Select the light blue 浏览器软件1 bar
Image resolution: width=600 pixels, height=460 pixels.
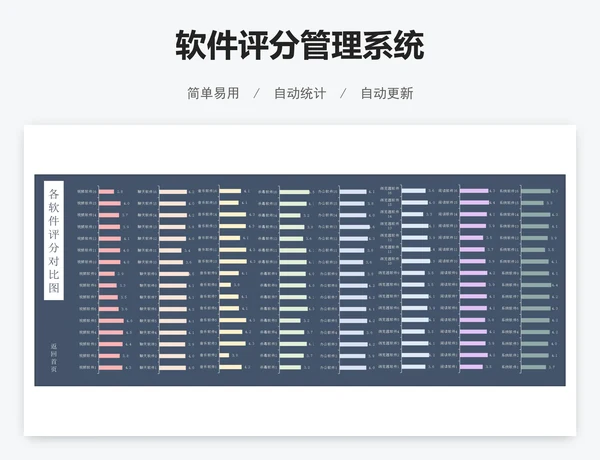point(414,366)
